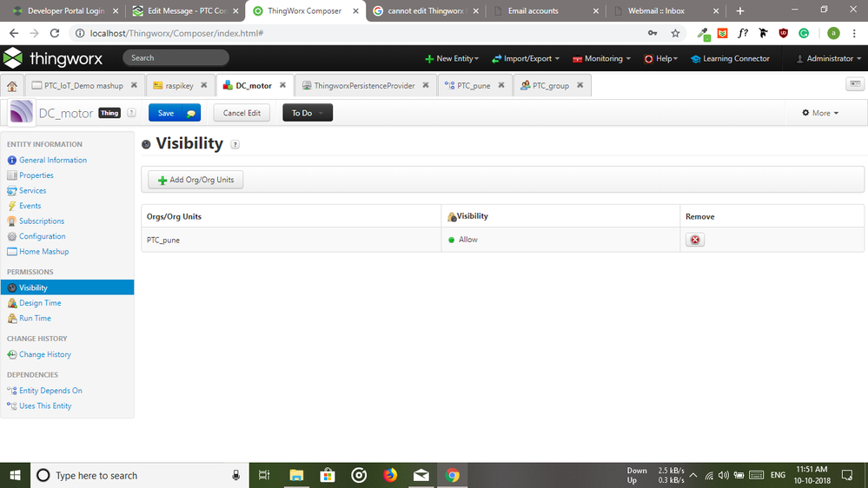Click the Allow visibility value
868x488 pixels.
pyautogui.click(x=467, y=240)
